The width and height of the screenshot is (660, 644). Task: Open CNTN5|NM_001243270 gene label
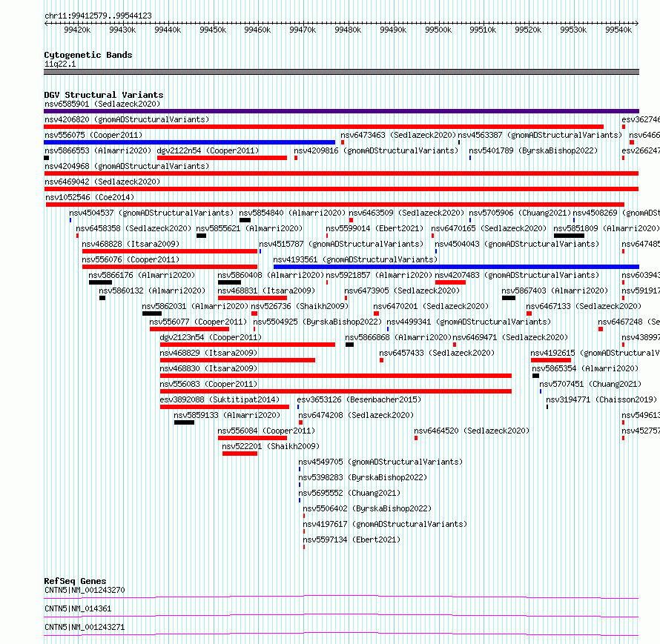[85, 590]
